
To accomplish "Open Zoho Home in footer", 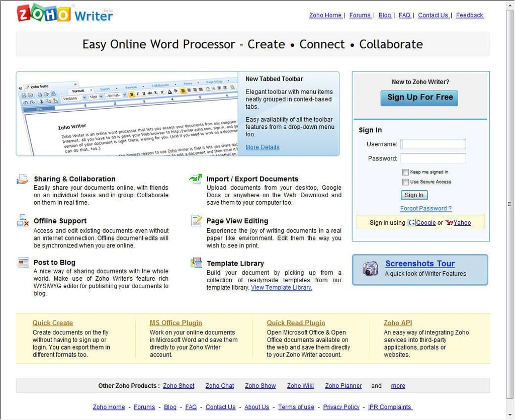I will pyautogui.click(x=109, y=407).
